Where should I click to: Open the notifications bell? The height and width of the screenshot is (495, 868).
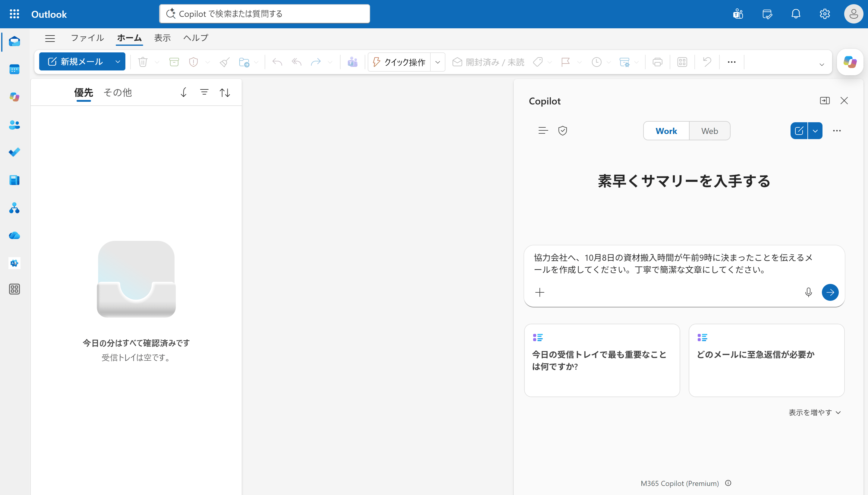click(x=796, y=14)
